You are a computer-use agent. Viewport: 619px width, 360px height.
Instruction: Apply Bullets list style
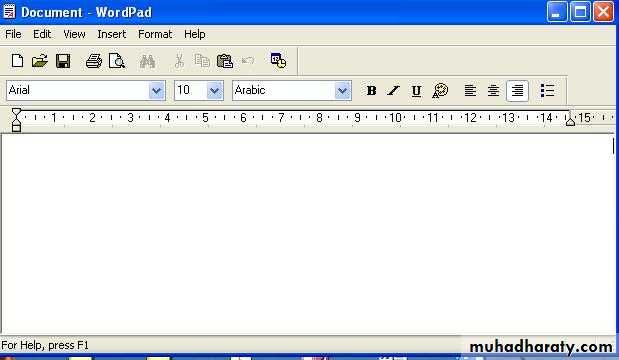(548, 90)
